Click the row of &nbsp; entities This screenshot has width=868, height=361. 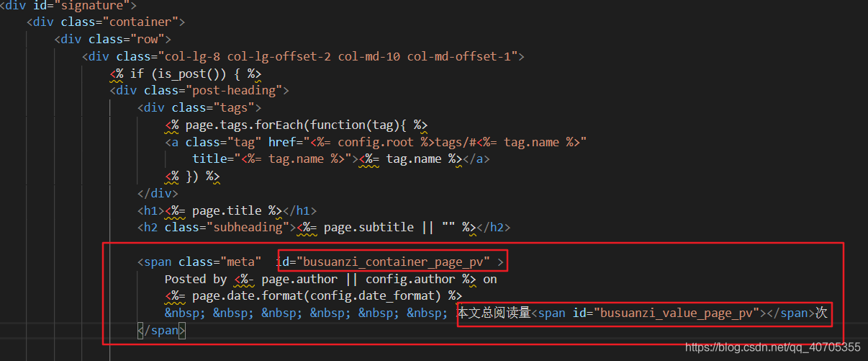pos(307,313)
